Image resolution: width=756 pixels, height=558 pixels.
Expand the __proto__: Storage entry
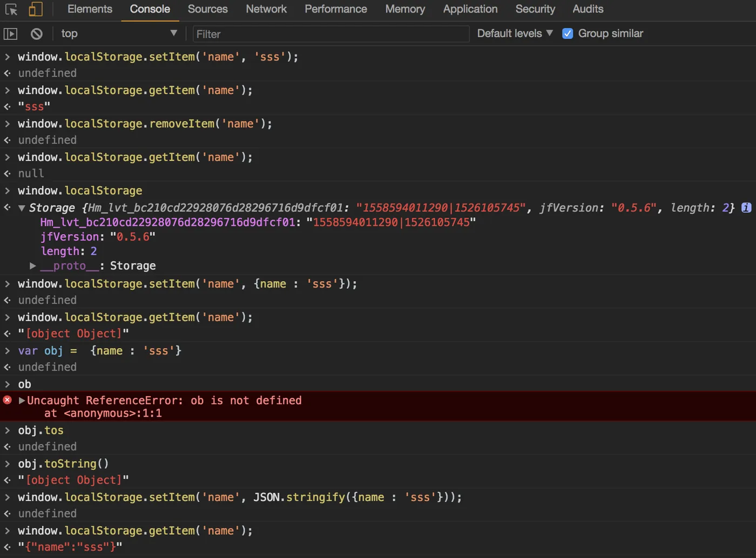click(x=33, y=266)
